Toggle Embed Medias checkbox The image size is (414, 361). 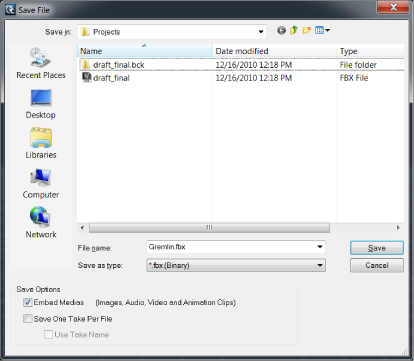click(x=28, y=302)
